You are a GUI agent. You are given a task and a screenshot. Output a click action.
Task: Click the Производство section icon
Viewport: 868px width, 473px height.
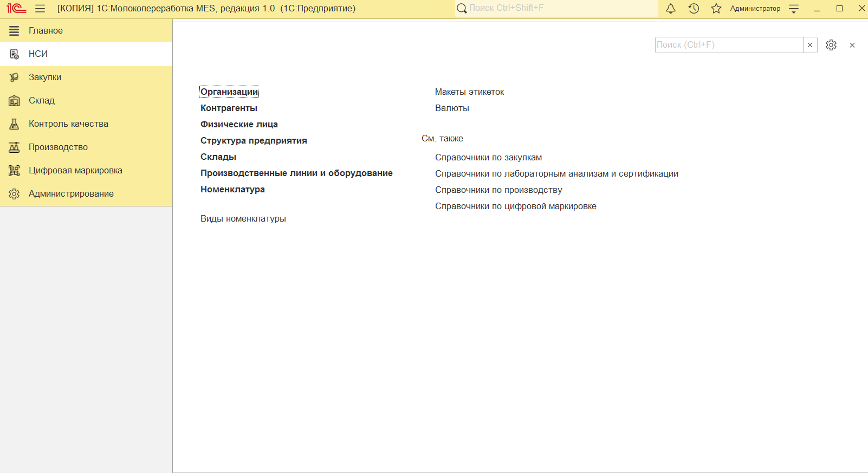pos(14,147)
